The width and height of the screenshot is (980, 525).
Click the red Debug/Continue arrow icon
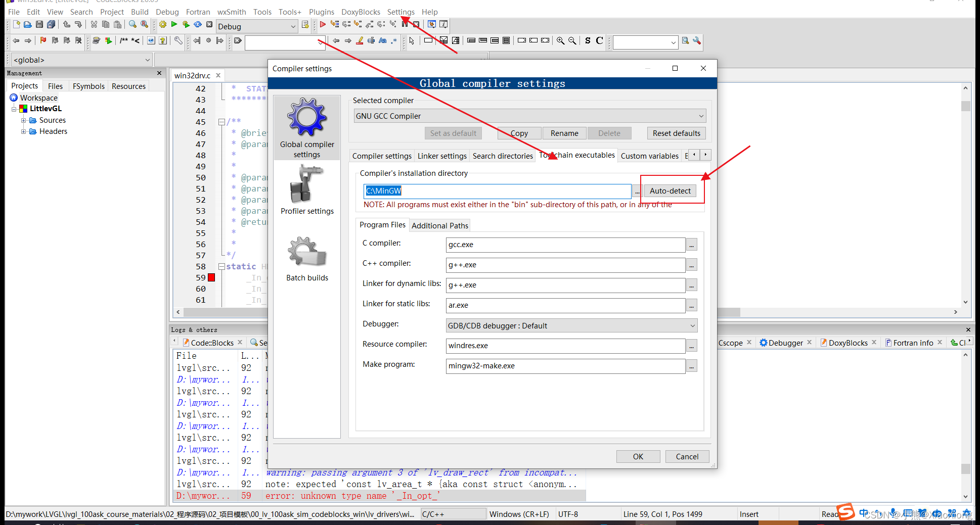click(323, 24)
